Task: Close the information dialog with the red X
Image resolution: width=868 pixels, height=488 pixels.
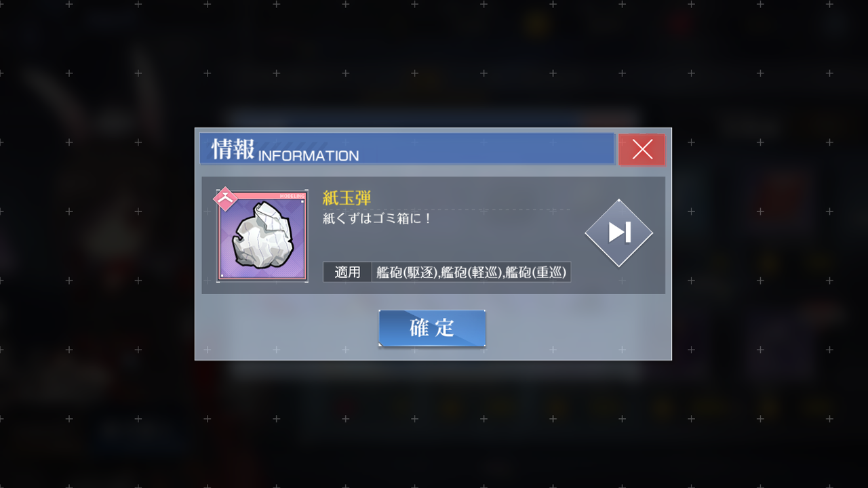Action: [x=642, y=149]
